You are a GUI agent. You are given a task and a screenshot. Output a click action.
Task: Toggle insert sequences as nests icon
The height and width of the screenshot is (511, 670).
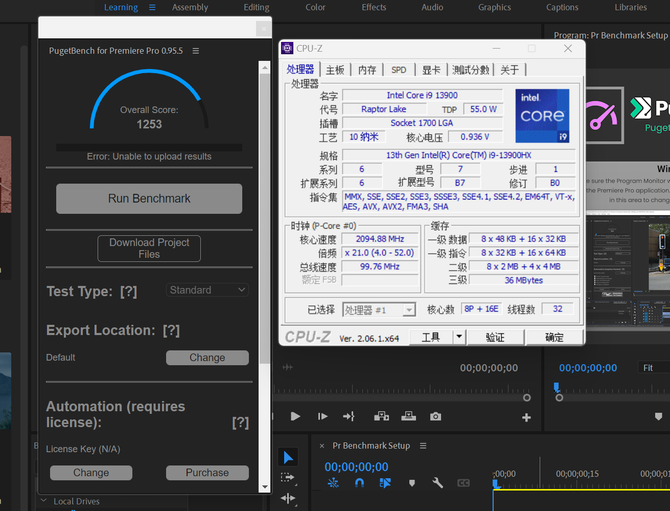[333, 483]
